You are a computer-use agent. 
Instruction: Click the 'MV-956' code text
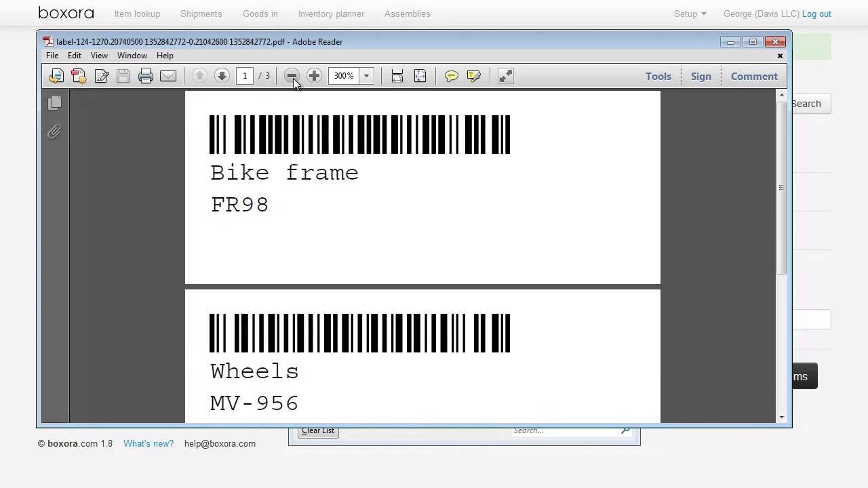pyautogui.click(x=254, y=403)
